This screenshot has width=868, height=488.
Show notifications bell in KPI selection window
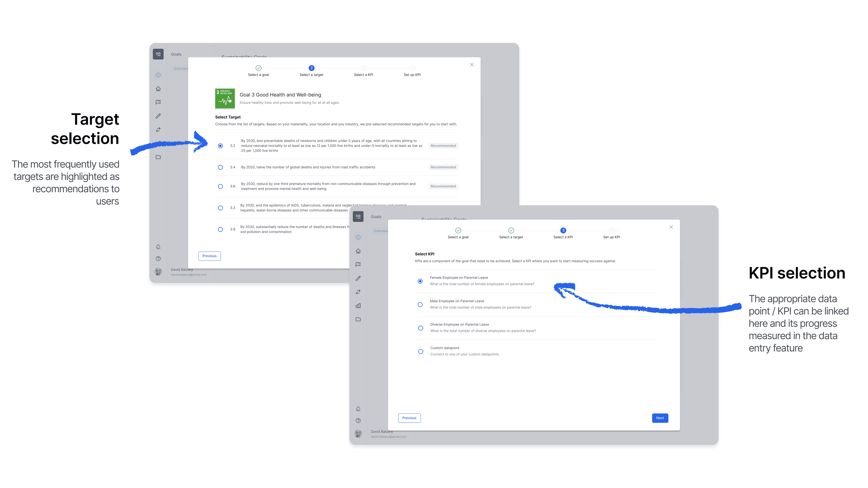358,409
